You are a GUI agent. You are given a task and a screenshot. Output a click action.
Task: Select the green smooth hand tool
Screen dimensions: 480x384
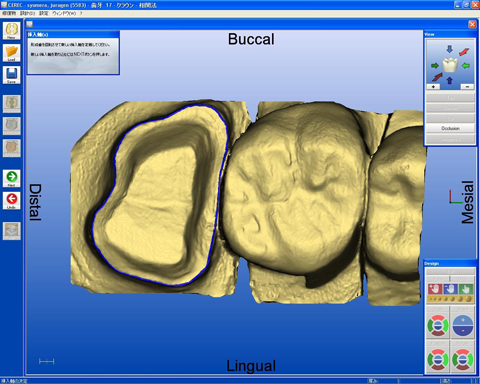tap(466, 289)
